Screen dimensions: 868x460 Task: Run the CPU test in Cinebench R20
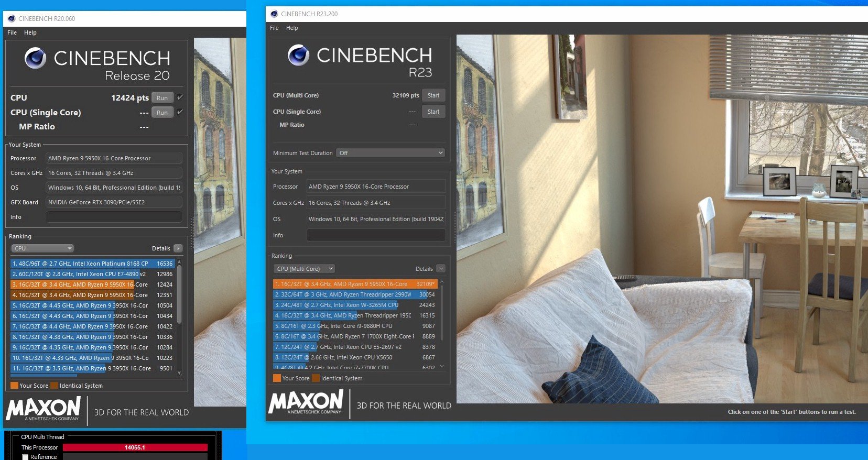162,98
